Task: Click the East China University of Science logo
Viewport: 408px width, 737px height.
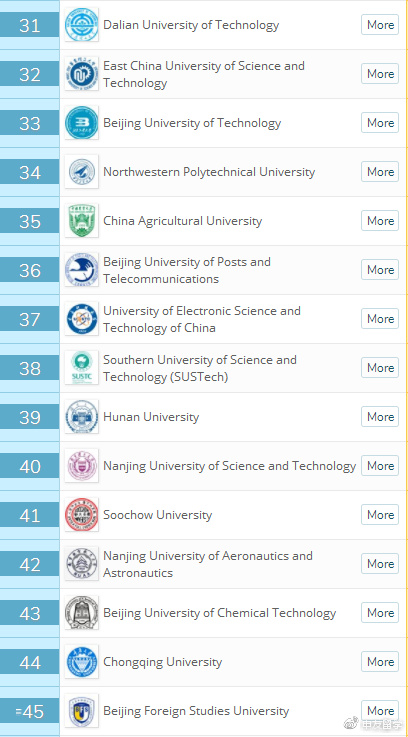Action: pos(82,74)
